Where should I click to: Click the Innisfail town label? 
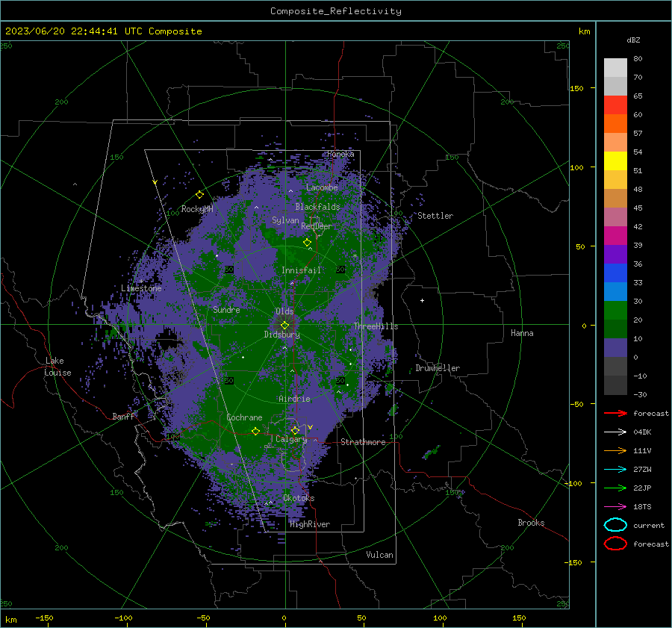301,270
